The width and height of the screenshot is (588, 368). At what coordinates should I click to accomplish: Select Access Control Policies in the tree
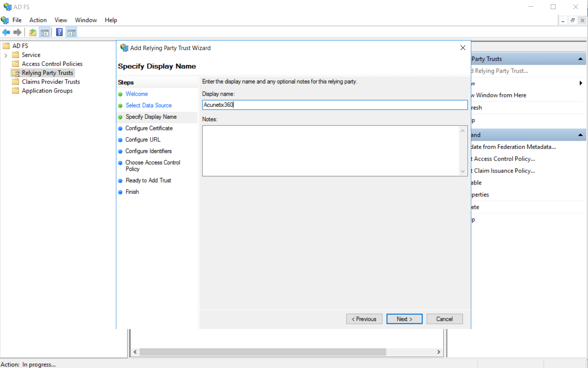click(52, 64)
